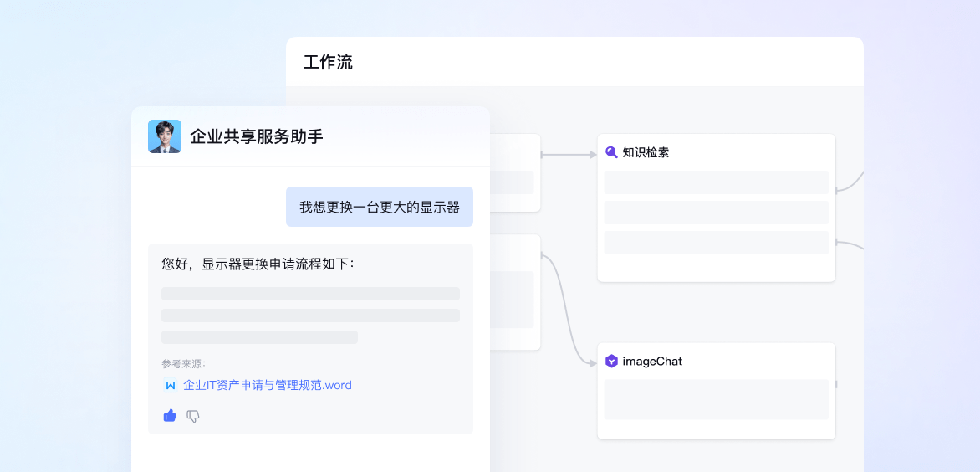The width and height of the screenshot is (980, 472).
Task: Click the Word document icon beside reference file
Action: (171, 386)
